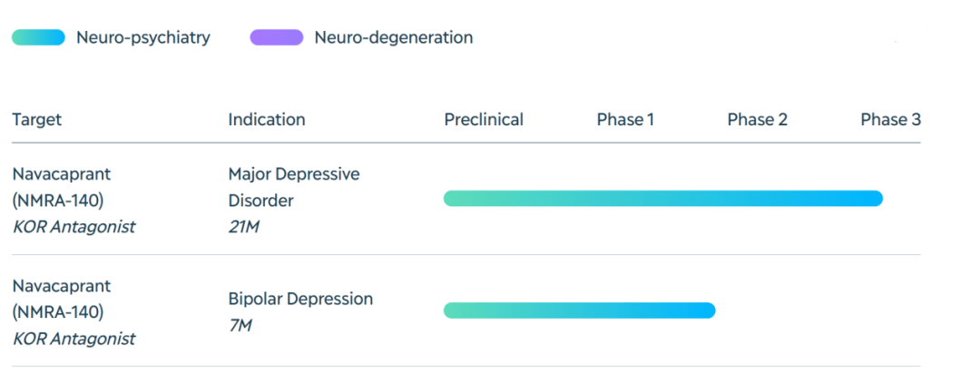Click the Neuro-degeneration purple legend pill
Viewport: 980px width, 375px height.
(277, 37)
